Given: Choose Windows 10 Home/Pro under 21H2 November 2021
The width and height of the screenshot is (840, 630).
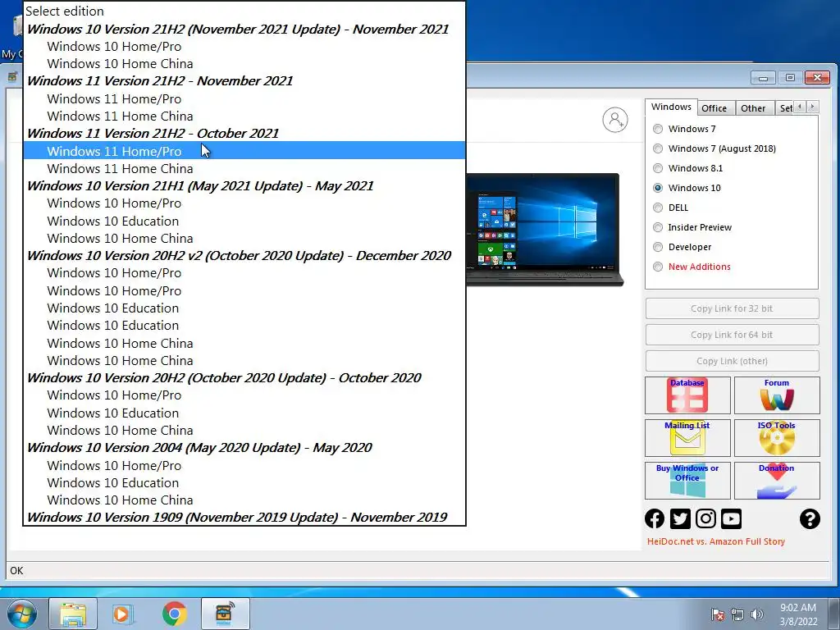Looking at the screenshot, I should point(244,47).
